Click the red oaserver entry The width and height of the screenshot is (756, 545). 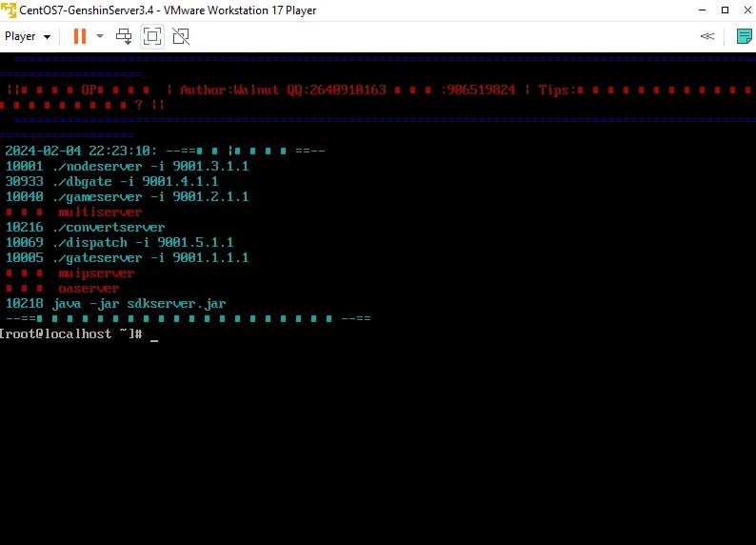pos(89,289)
